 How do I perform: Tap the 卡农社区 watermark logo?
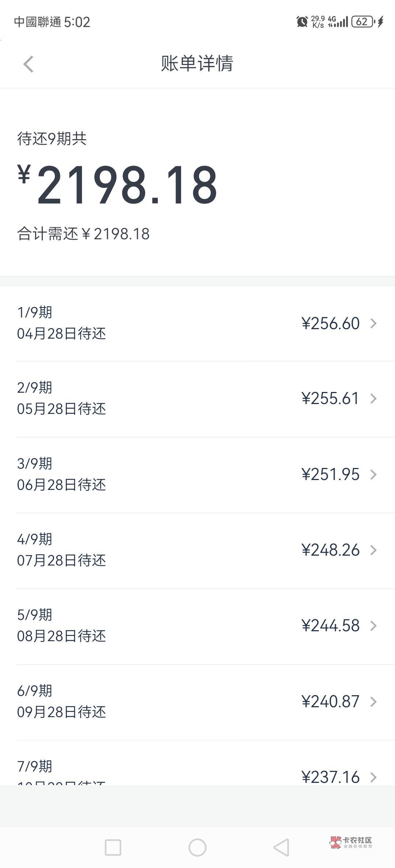pos(350,842)
